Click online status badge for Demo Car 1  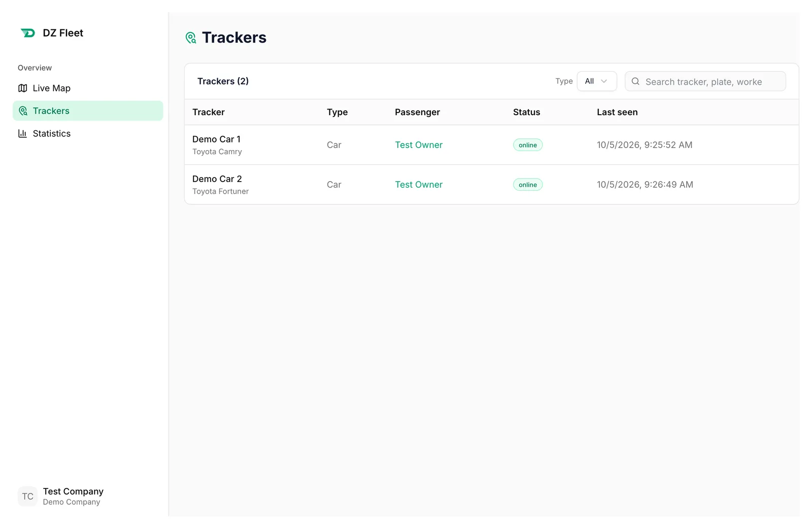pos(528,145)
